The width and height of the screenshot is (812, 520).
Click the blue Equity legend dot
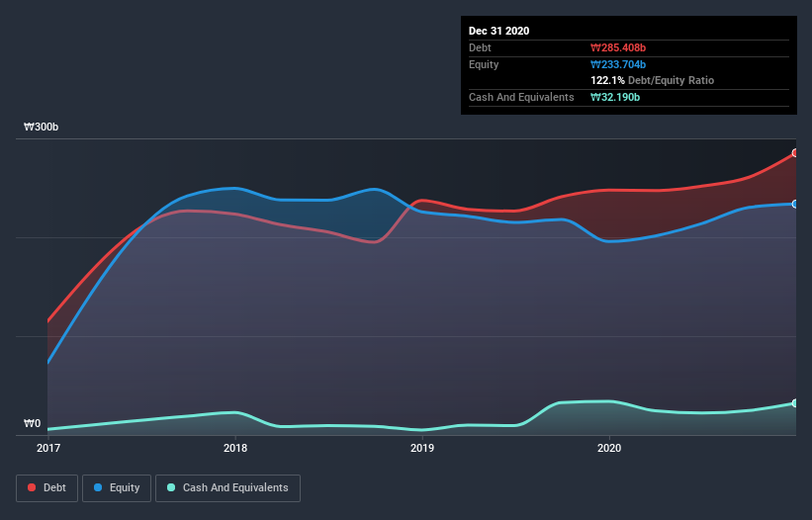pos(98,487)
